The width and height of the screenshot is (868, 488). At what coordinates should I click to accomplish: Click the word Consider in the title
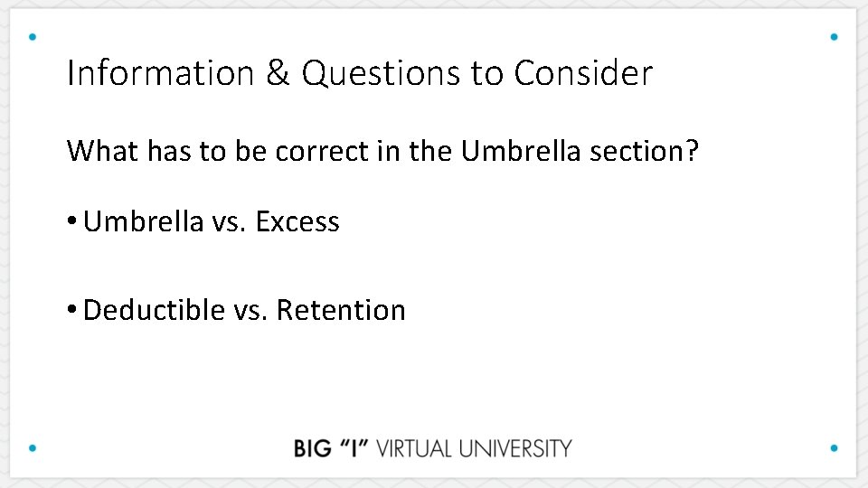pyautogui.click(x=583, y=73)
